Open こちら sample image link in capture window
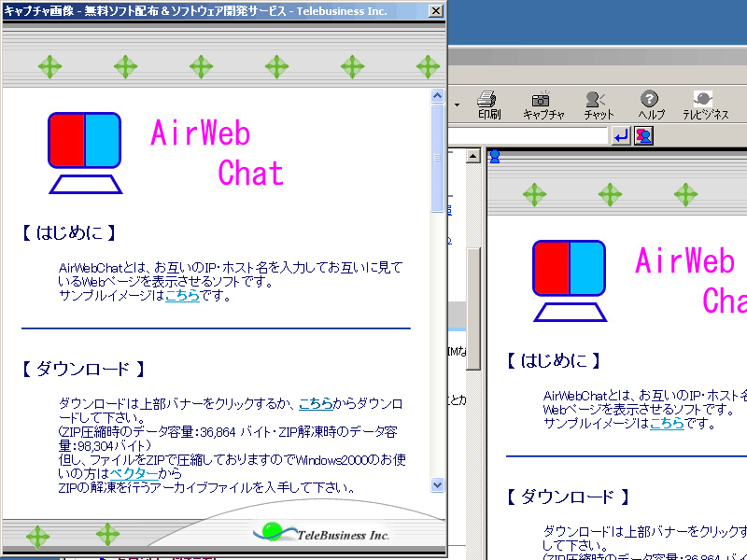 182,296
